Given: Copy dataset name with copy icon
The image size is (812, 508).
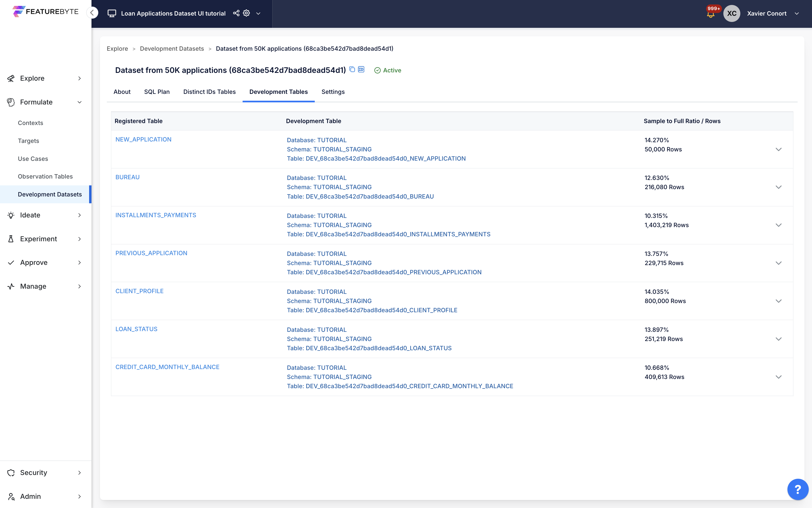Looking at the screenshot, I should tap(352, 70).
